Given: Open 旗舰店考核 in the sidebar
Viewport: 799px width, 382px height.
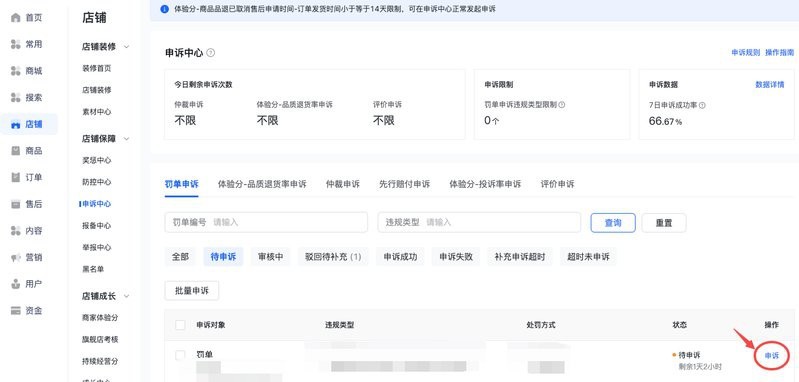Looking at the screenshot, I should point(100,339).
